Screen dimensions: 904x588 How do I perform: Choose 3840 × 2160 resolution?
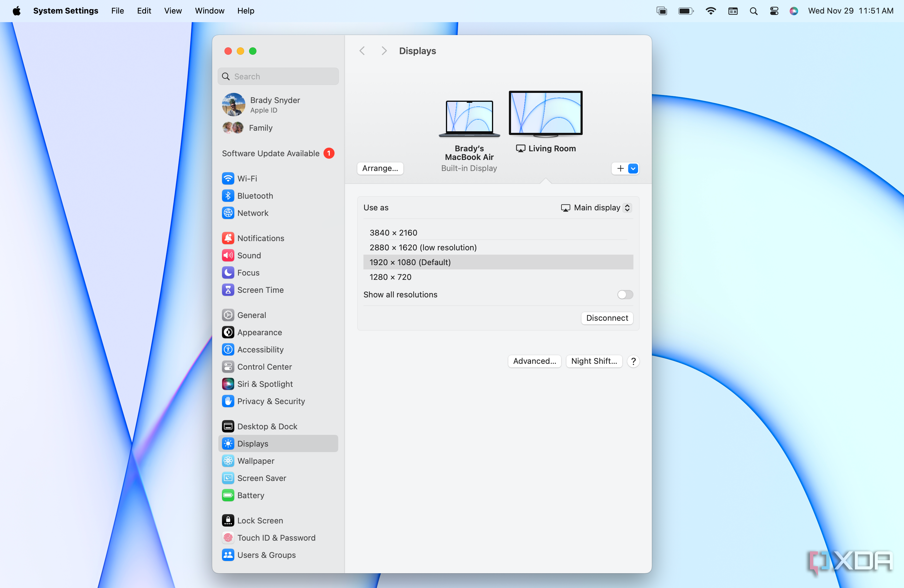[x=498, y=232]
